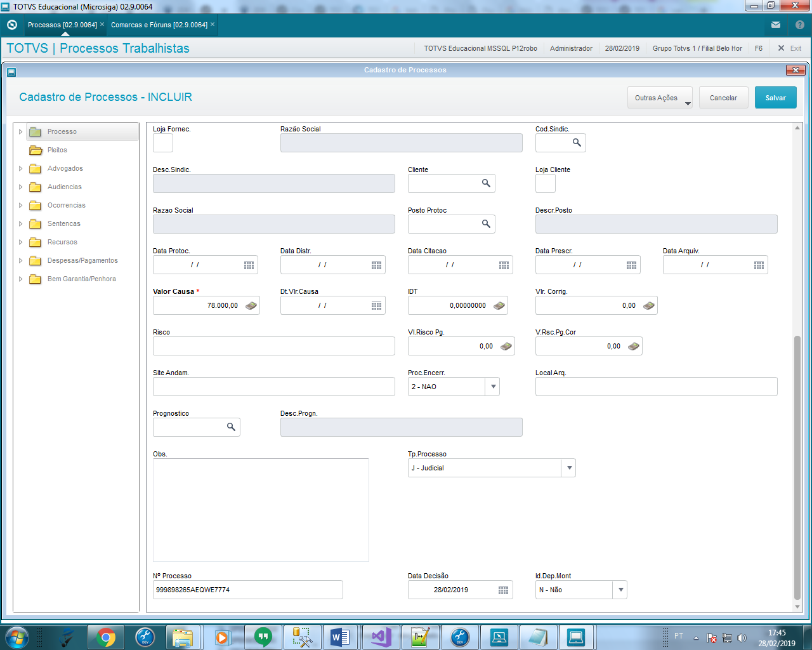The image size is (812, 650).
Task: Open Visual Studio from the taskbar
Action: [381, 637]
